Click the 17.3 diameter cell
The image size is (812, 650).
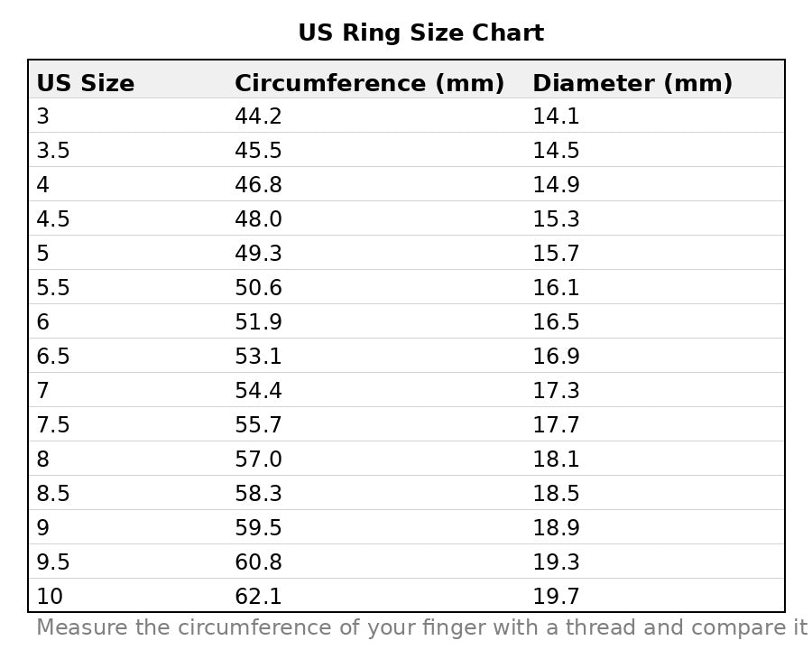coord(556,390)
